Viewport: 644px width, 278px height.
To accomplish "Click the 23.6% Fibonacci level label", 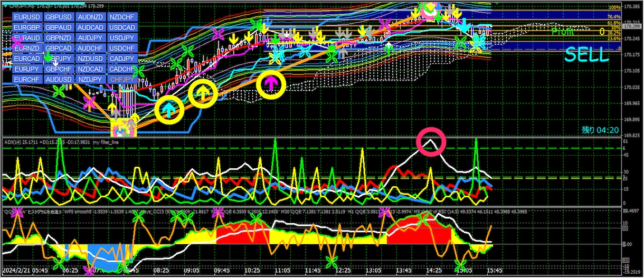I will click(614, 39).
